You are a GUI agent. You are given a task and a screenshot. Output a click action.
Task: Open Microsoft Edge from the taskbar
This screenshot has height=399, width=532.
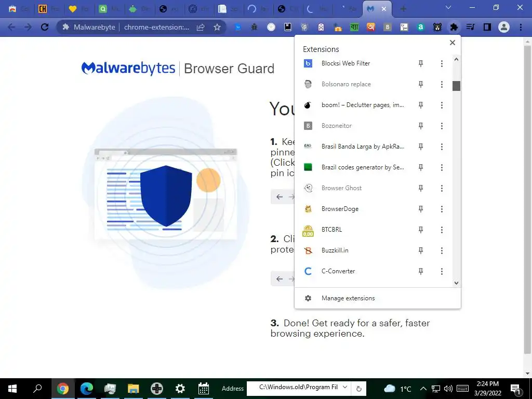click(87, 388)
